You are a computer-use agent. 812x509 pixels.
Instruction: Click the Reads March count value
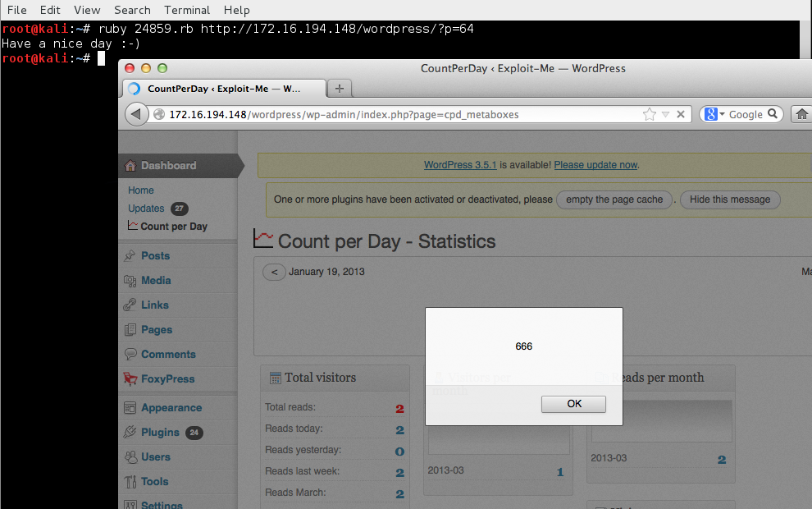[399, 494]
